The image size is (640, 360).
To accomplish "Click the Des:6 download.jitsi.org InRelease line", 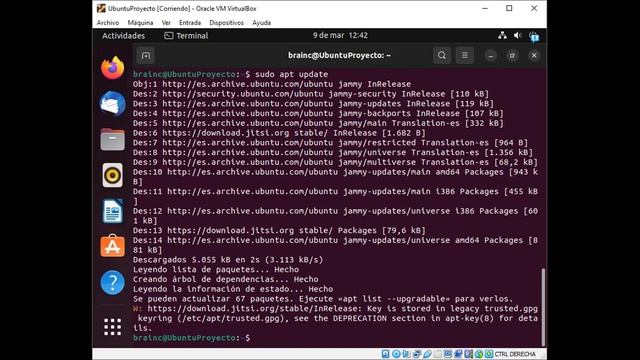I will tap(279, 133).
